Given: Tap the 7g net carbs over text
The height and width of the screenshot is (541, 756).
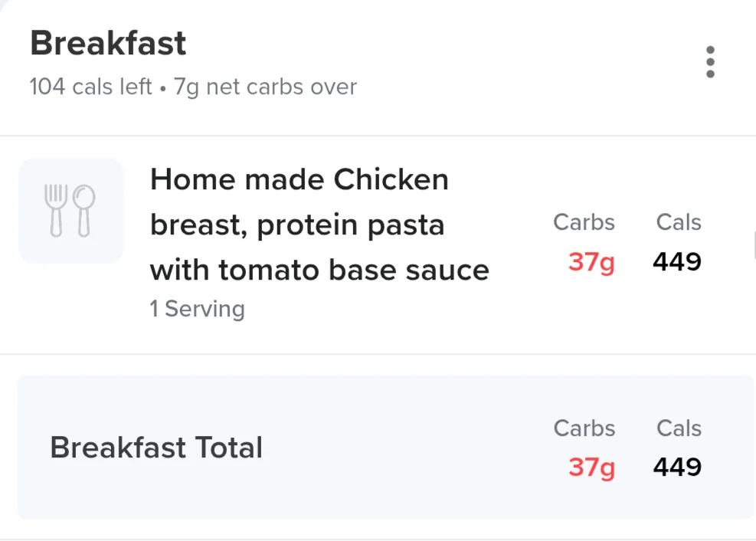Looking at the screenshot, I should point(265,87).
